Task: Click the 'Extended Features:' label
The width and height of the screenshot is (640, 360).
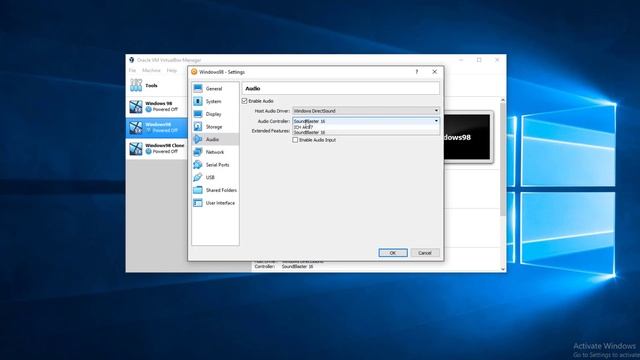Action: pos(271,131)
